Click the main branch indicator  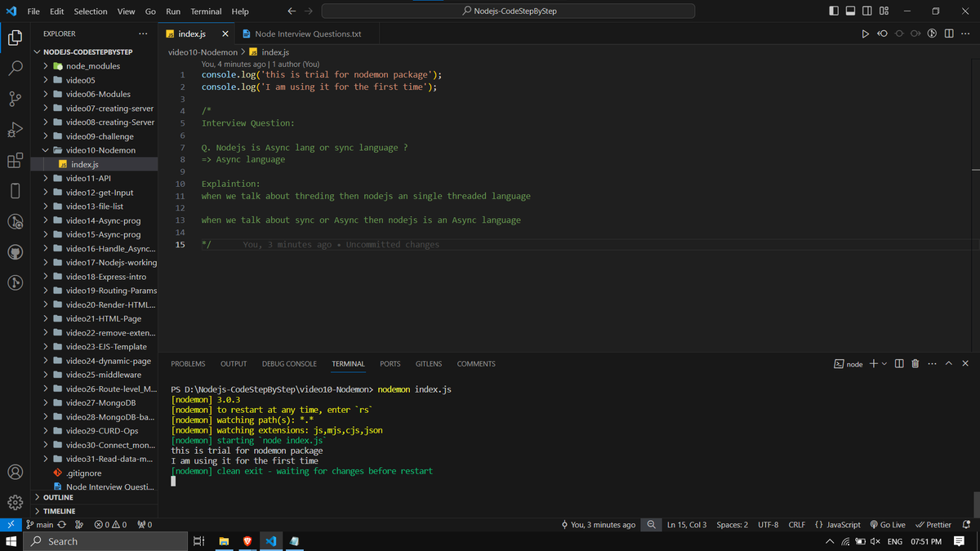coord(39,525)
